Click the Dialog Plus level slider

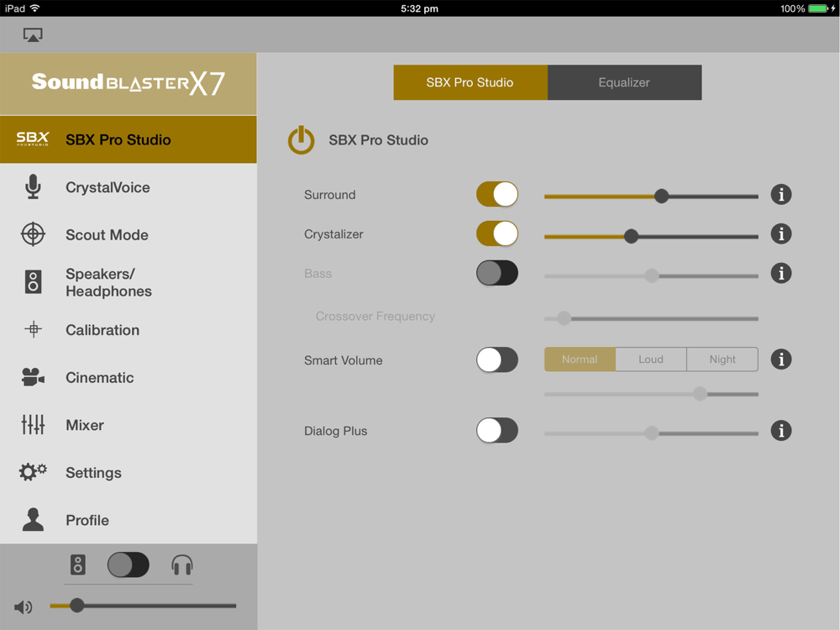coord(651,433)
